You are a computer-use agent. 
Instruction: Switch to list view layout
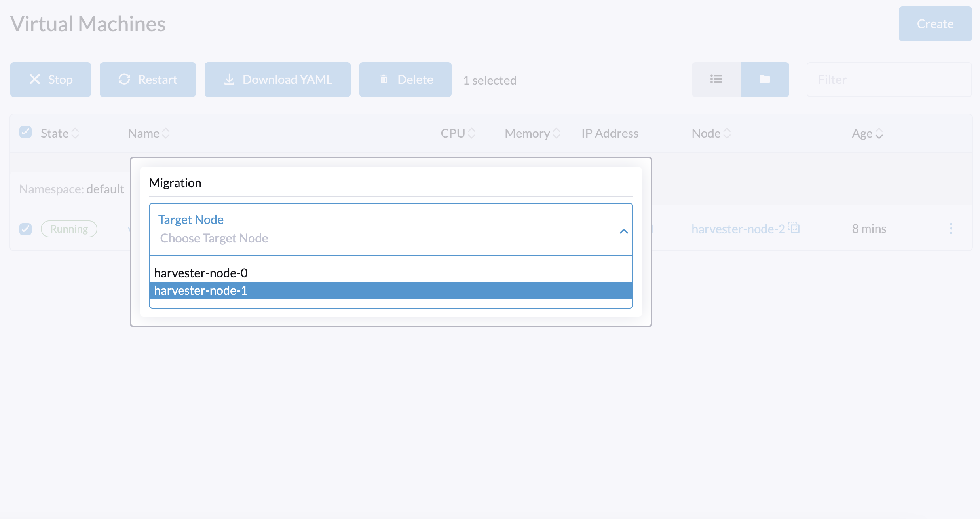click(716, 79)
